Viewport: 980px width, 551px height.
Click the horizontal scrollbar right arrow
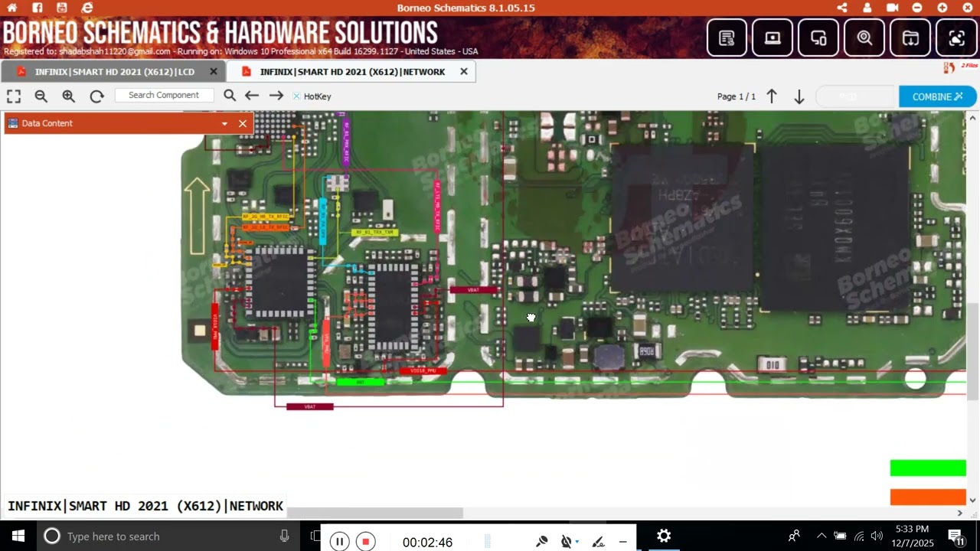[960, 513]
